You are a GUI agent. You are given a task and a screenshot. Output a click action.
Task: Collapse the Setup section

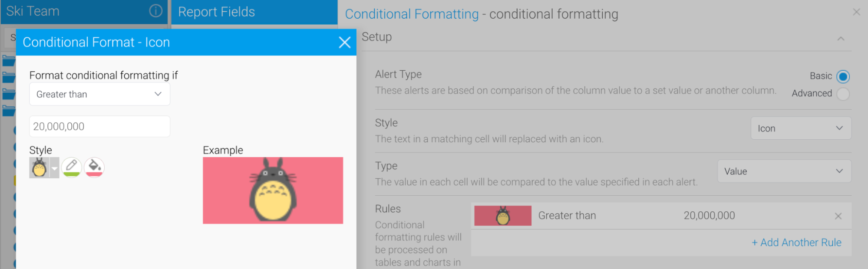click(x=841, y=39)
